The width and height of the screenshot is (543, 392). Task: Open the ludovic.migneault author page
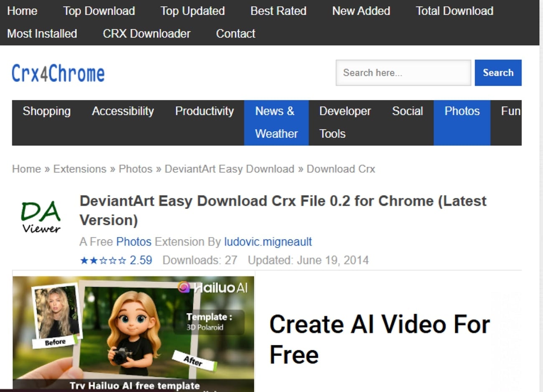tap(268, 242)
